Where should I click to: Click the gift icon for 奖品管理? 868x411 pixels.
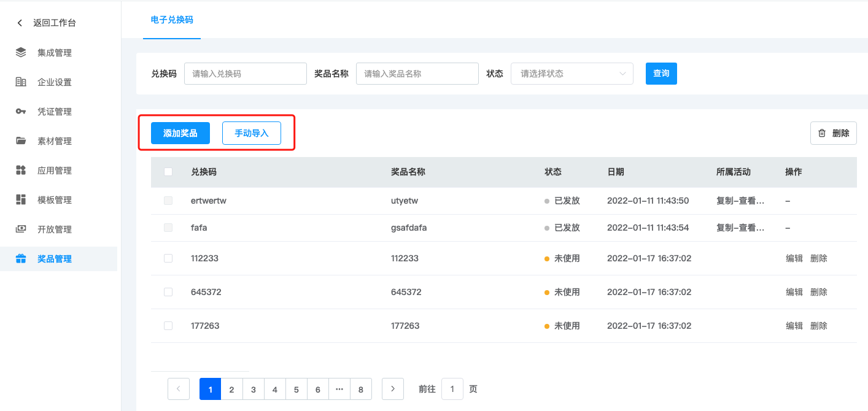click(21, 259)
